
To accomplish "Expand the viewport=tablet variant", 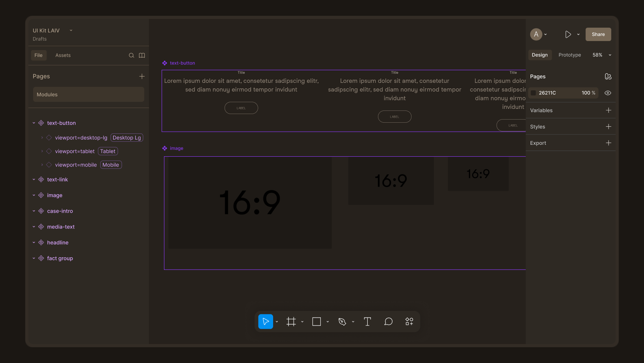I will pyautogui.click(x=42, y=151).
